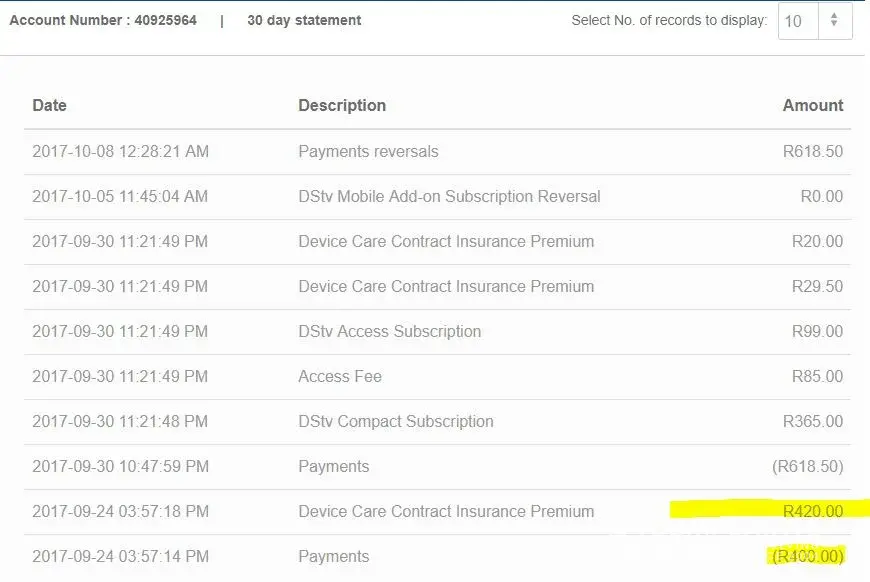This screenshot has width=870, height=582.
Task: Click the highlighted R420.00 amount
Action: (x=812, y=512)
